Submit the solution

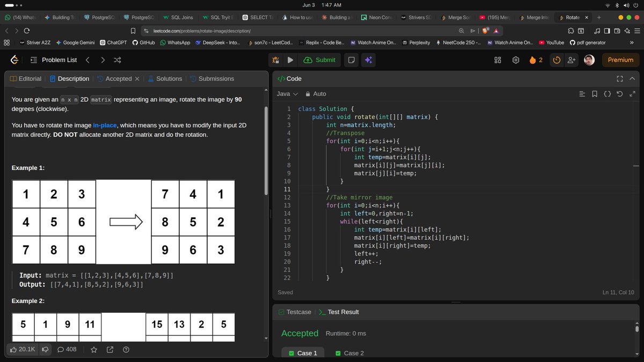pyautogui.click(x=320, y=60)
